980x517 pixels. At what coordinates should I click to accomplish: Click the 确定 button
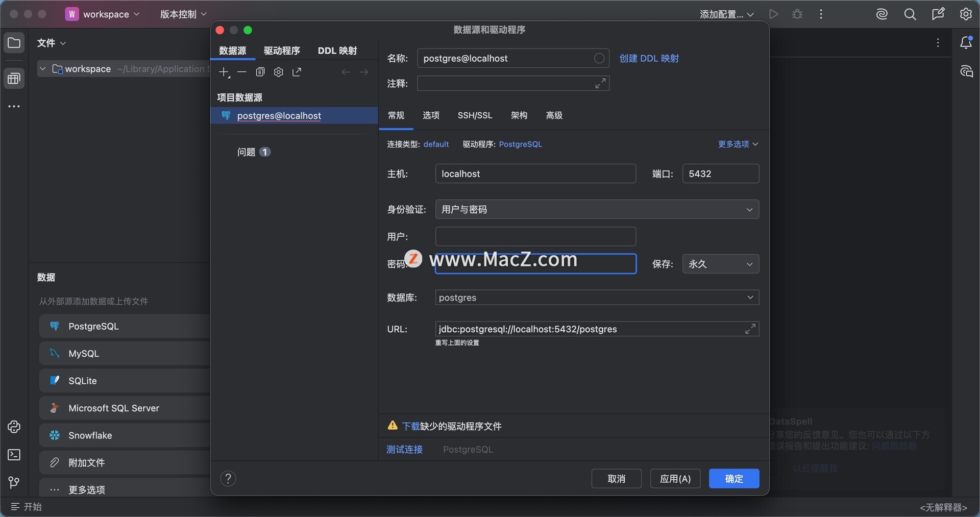click(x=734, y=479)
